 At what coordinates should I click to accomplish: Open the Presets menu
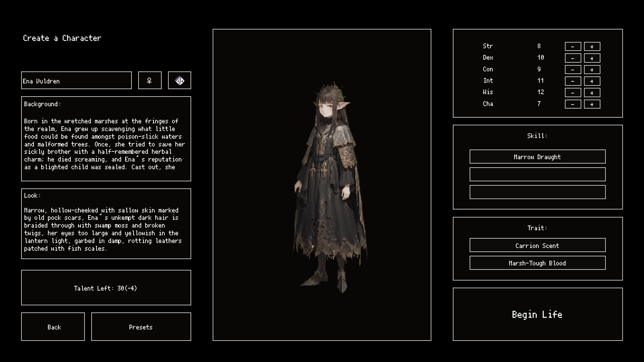141,327
